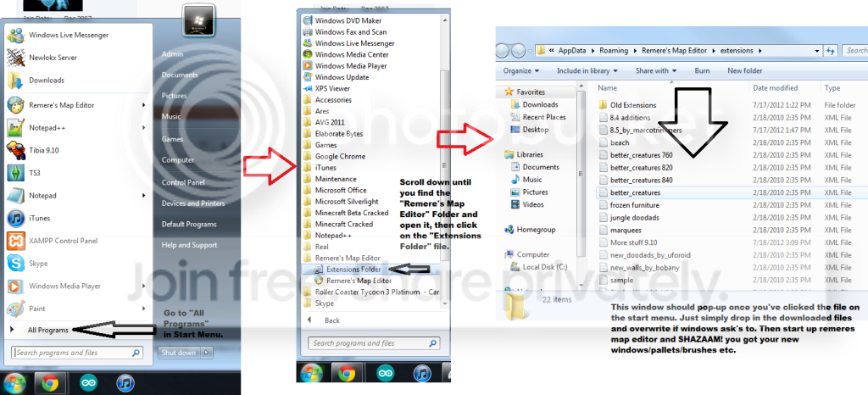Click All Programs in the Start menu

[x=48, y=331]
